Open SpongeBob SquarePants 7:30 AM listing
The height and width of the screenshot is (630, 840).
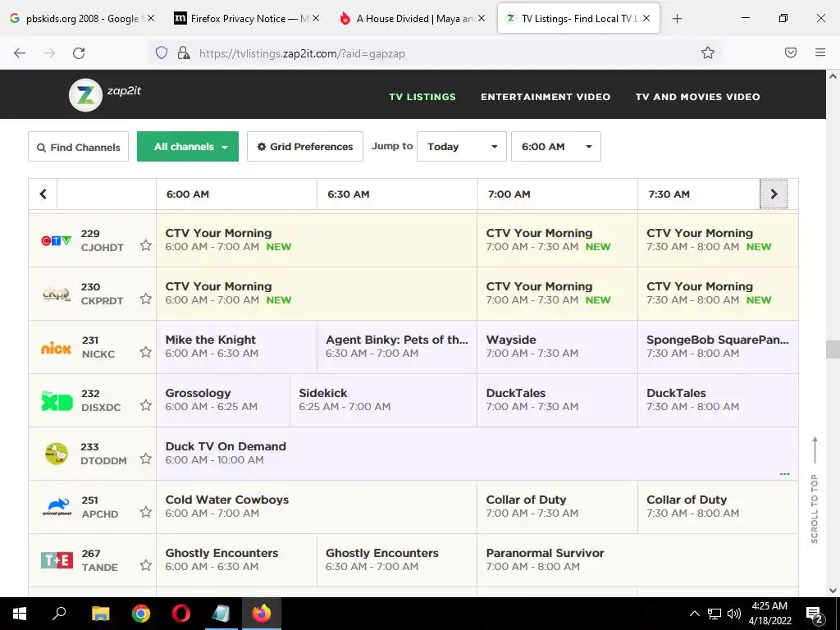(718, 347)
